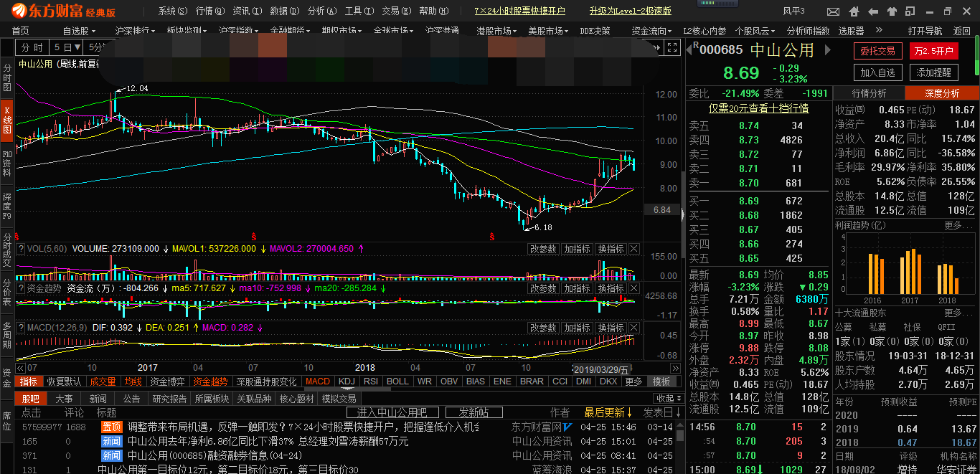
Task: Open news 中山公用(000685)融资融券信息(04-24)
Action: 215,455
